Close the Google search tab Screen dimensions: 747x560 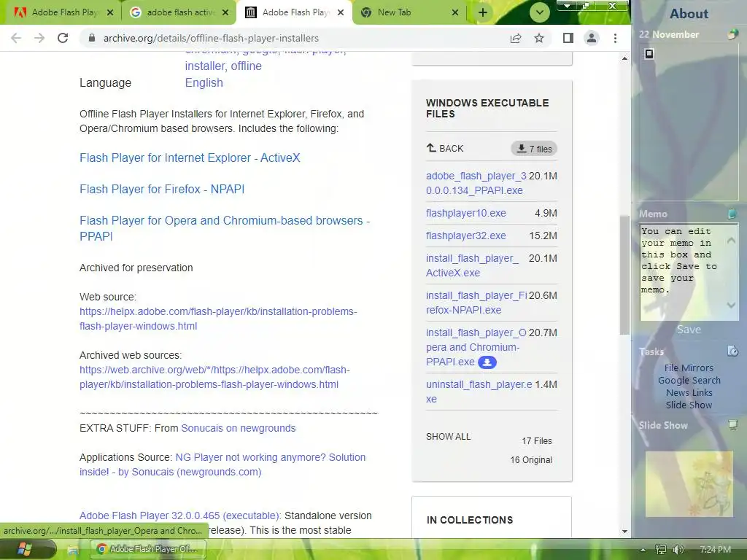click(225, 12)
